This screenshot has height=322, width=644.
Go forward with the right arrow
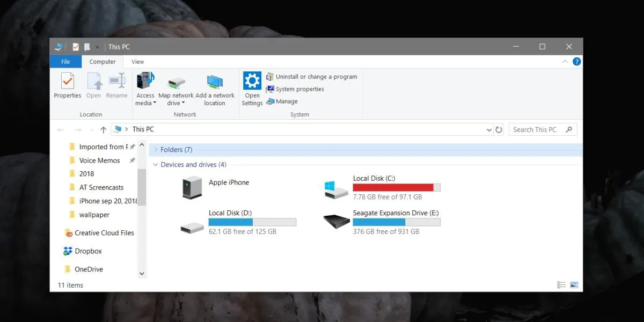pyautogui.click(x=78, y=129)
